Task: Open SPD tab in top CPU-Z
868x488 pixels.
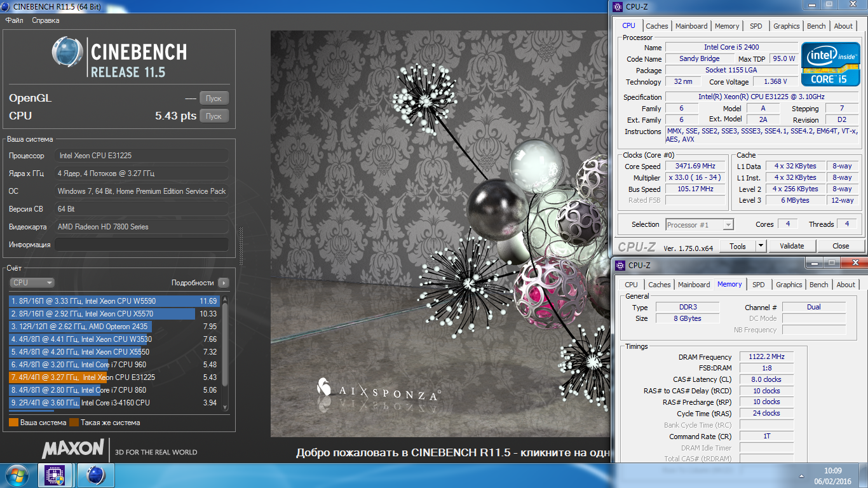Action: coord(756,26)
